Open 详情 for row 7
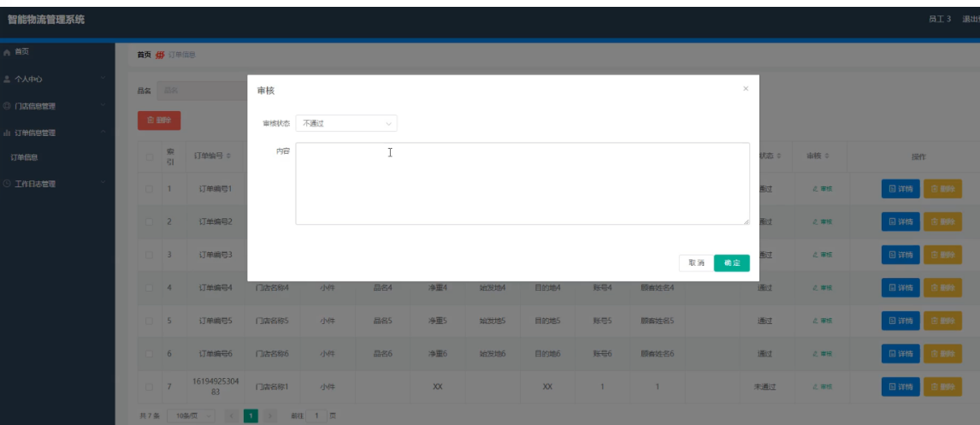Image resolution: width=980 pixels, height=425 pixels. coord(900,387)
